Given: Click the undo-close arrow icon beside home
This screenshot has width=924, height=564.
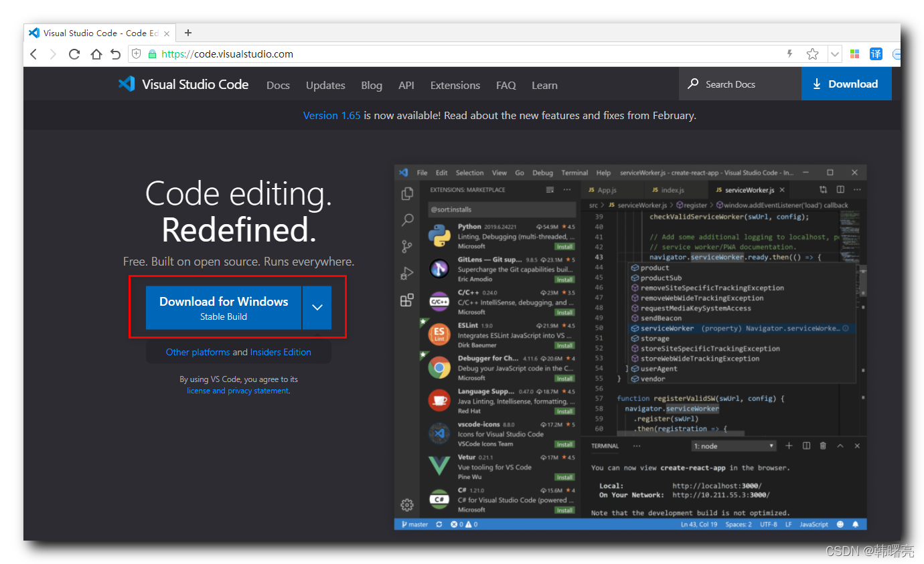Looking at the screenshot, I should [115, 54].
